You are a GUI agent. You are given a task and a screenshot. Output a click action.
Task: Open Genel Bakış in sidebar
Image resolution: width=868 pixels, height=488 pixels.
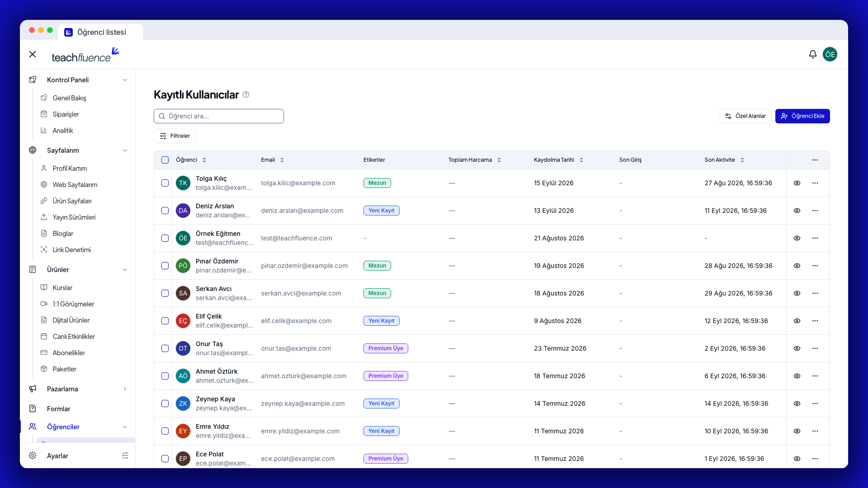pyautogui.click(x=69, y=98)
